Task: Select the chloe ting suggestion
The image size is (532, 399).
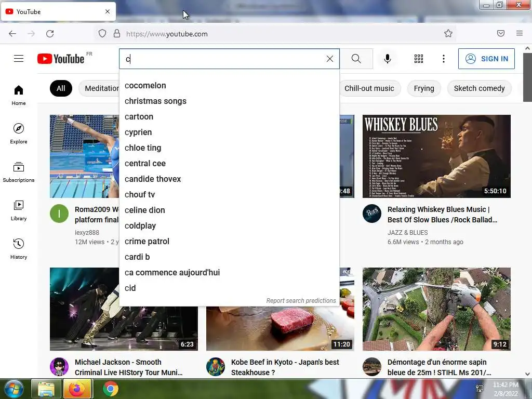Action: pyautogui.click(x=229, y=148)
